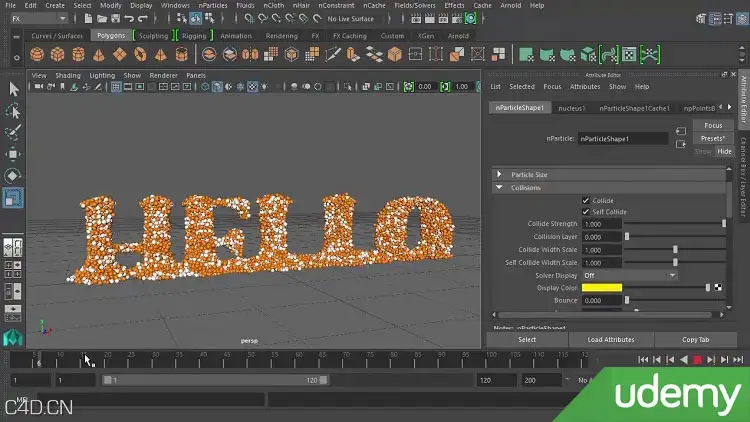Click the Mirror shelf icon
Viewport: 750px width, 422px height.
click(250, 54)
